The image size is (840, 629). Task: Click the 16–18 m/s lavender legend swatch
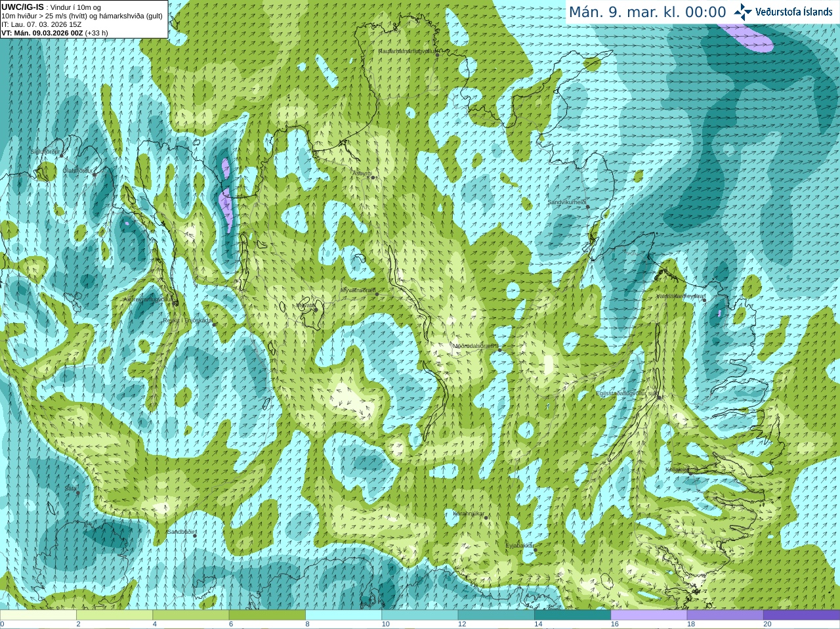point(649,615)
